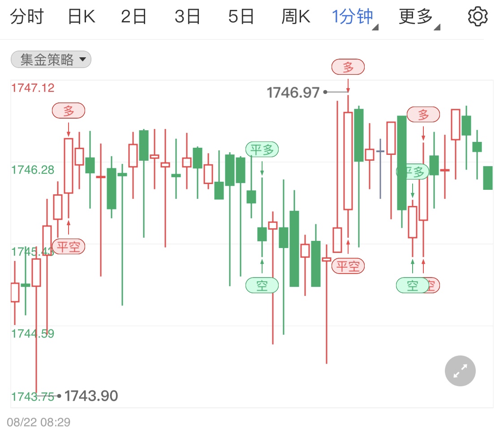The width and height of the screenshot is (504, 432).
Task: Click the 1743.90 low price label
Action: (x=91, y=396)
